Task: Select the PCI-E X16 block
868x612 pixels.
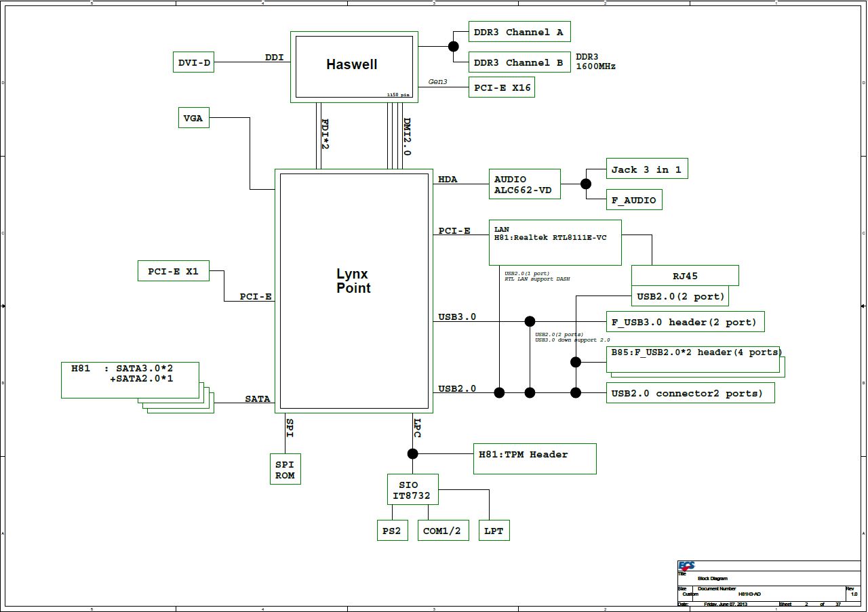Action: click(x=501, y=87)
